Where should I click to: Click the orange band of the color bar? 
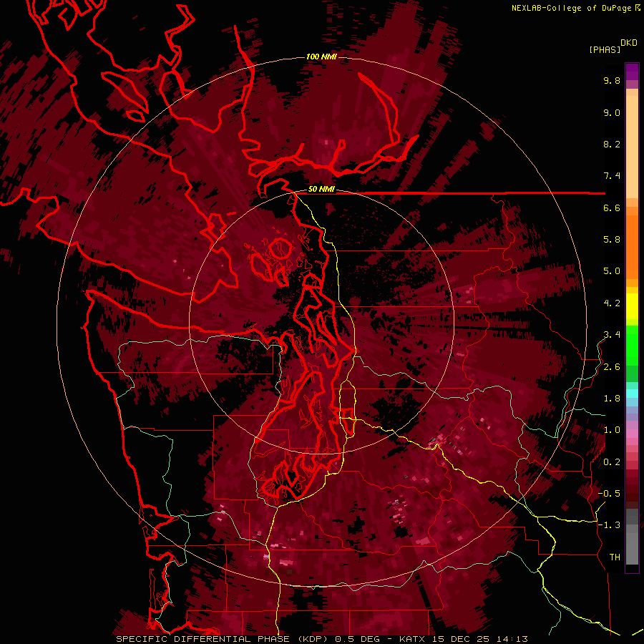(632, 243)
